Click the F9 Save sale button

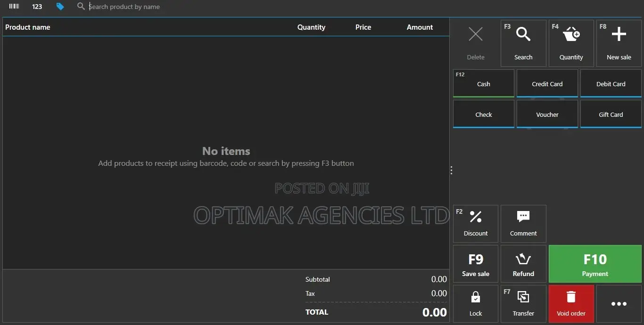click(475, 263)
